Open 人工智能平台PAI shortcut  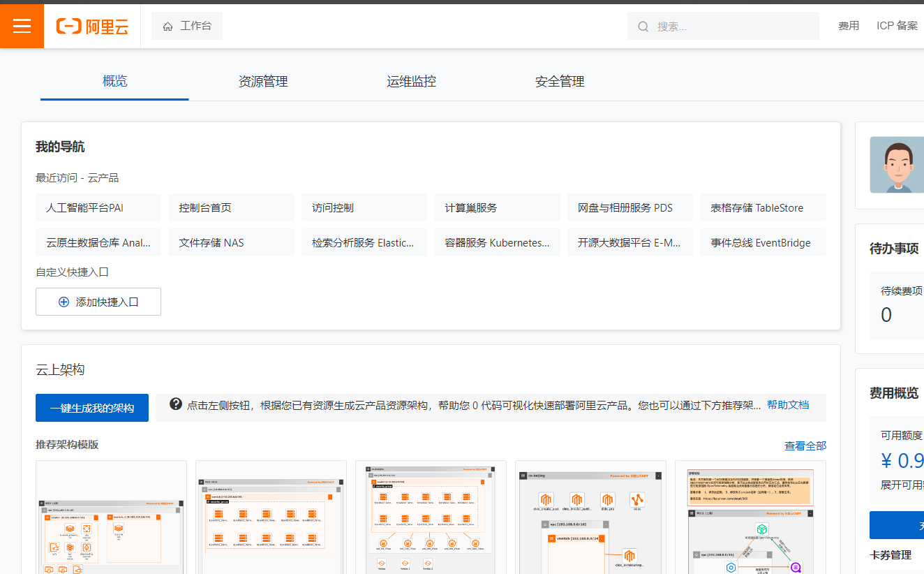click(98, 207)
